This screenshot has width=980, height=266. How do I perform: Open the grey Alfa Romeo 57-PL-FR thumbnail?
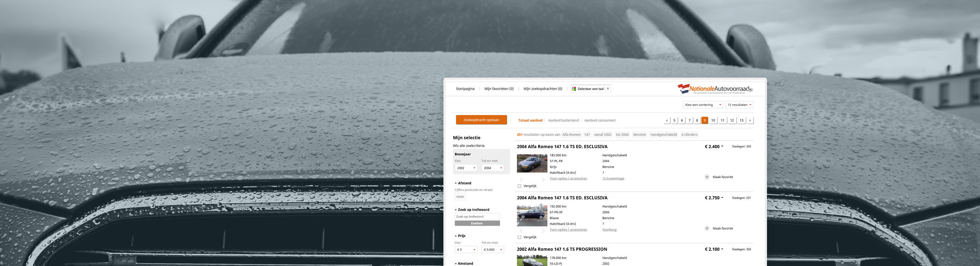[532, 163]
